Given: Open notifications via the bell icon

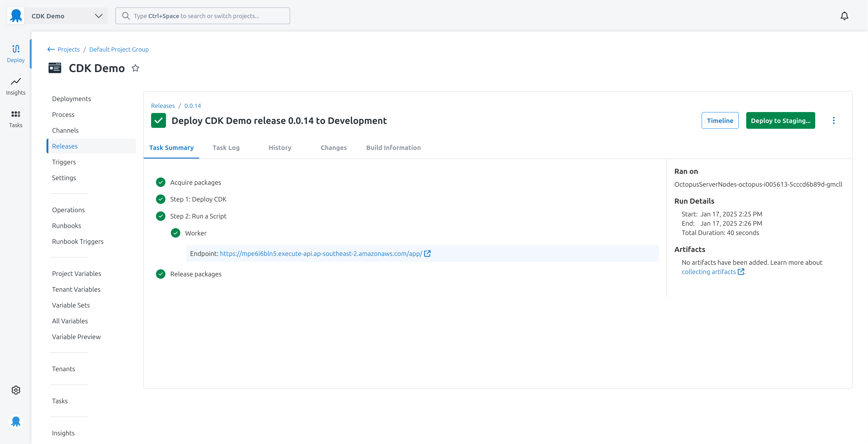Looking at the screenshot, I should (845, 16).
